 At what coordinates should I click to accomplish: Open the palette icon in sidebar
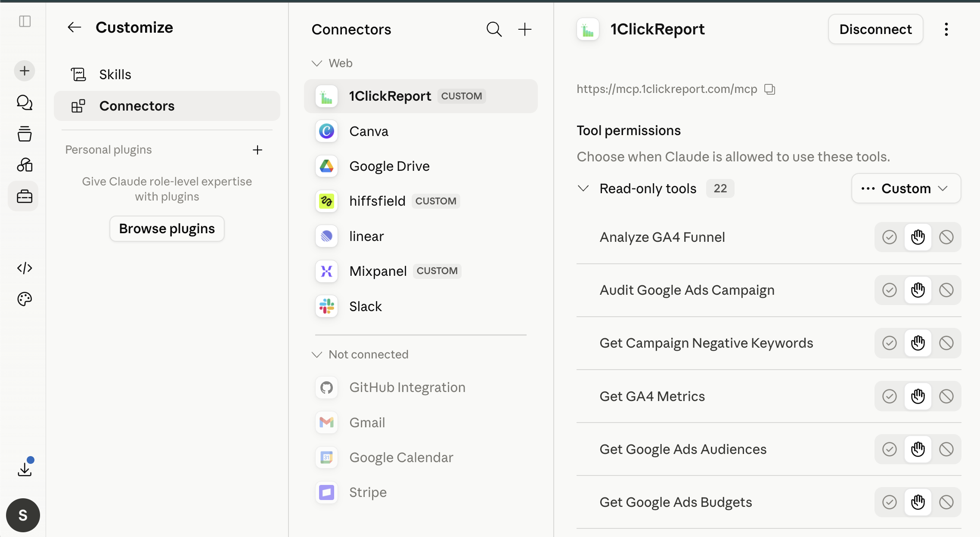pos(25,299)
